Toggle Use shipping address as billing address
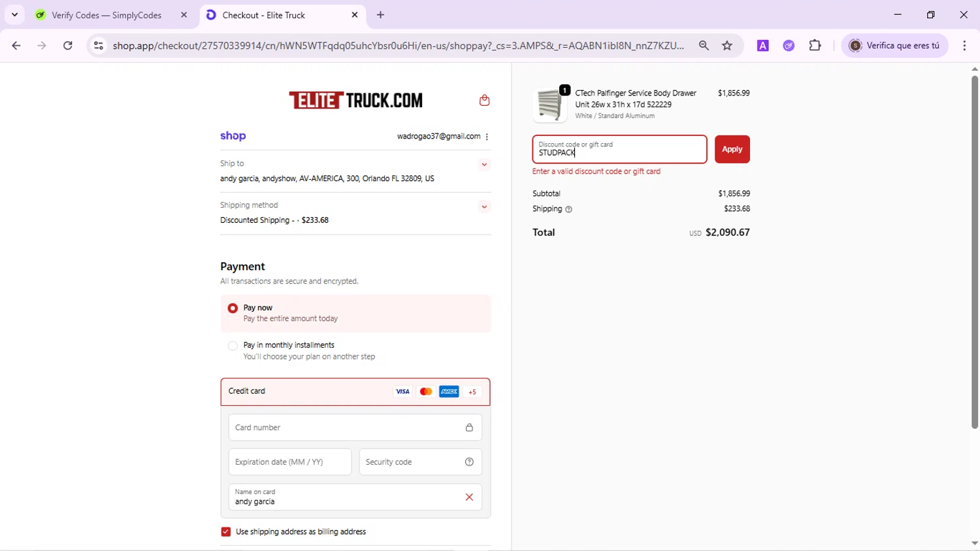This screenshot has width=980, height=551. click(x=226, y=532)
